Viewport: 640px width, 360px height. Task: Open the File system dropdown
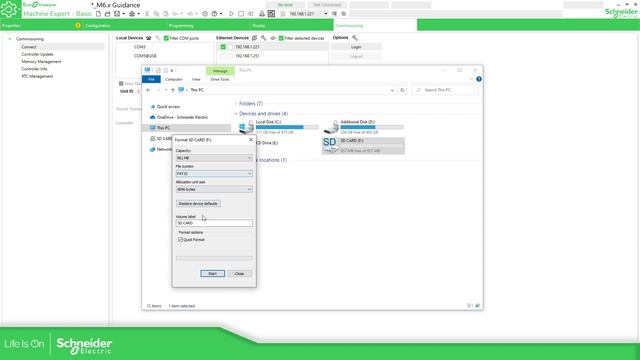pos(214,174)
